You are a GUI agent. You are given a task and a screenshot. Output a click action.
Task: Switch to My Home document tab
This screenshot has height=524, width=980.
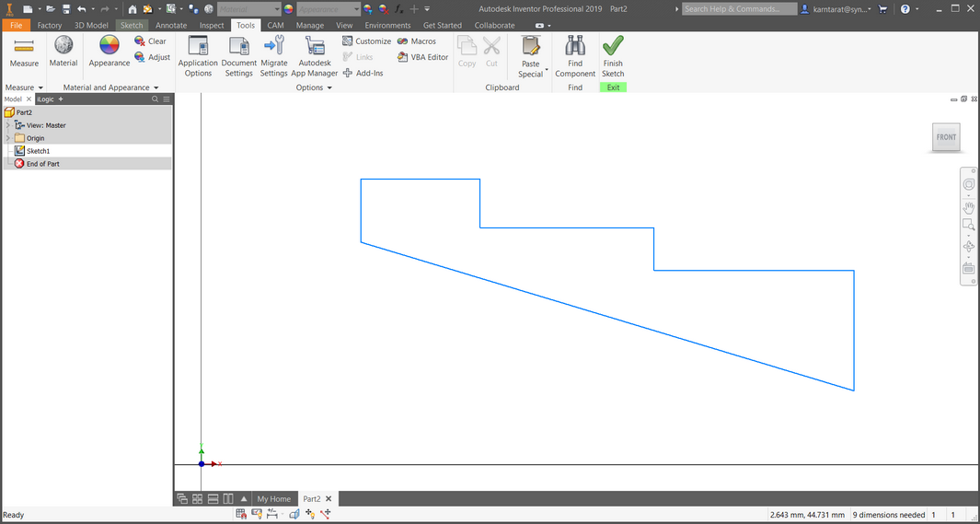(273, 498)
